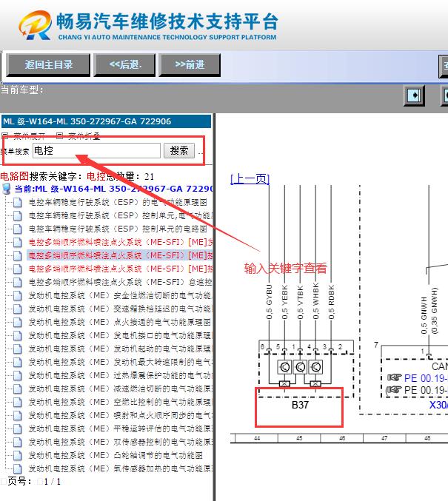The width and height of the screenshot is (448, 501).
Task: Click grid column 44 in the diagram ruler
Action: (x=257, y=438)
